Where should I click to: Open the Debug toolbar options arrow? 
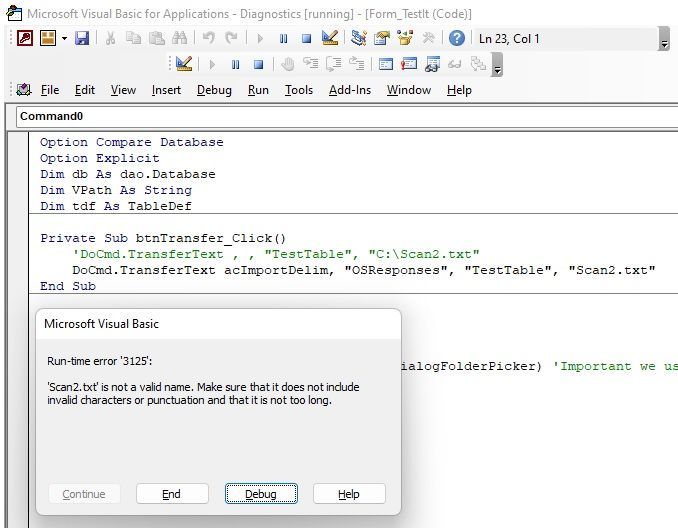click(497, 64)
